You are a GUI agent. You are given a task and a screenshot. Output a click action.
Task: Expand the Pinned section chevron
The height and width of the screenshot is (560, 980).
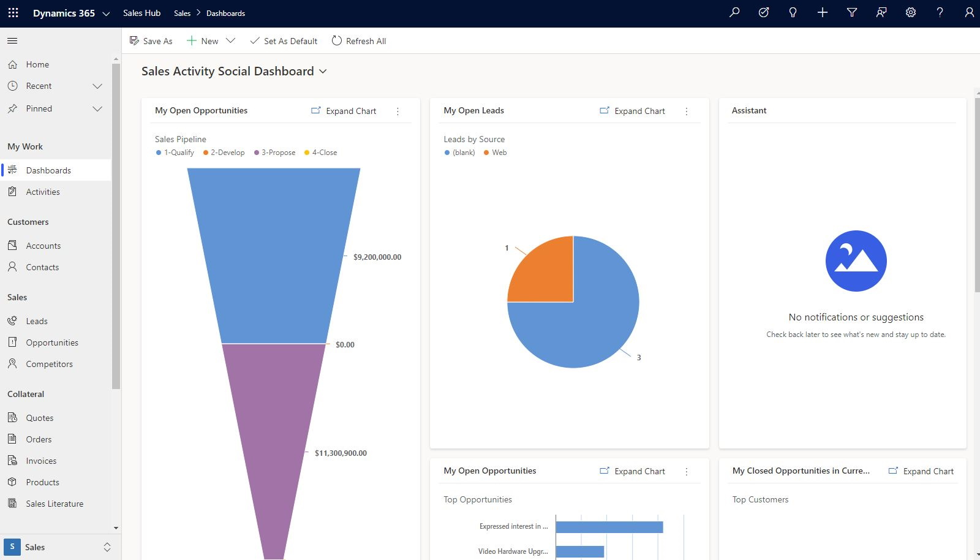[97, 108]
